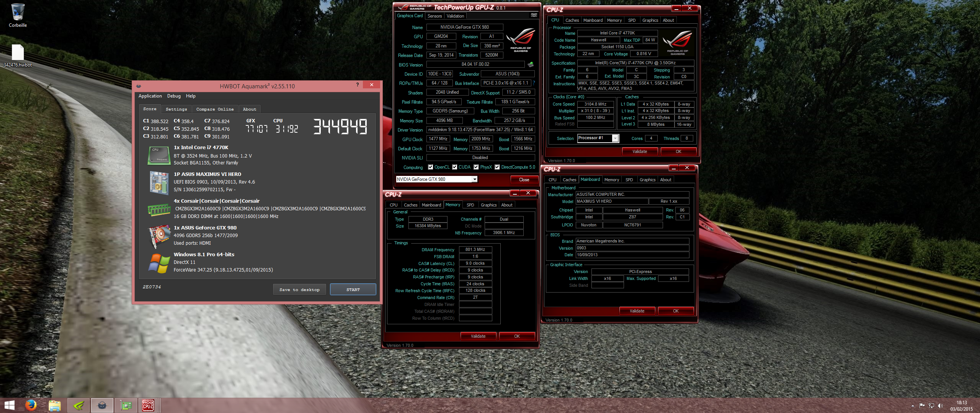
Task: Click the mainboard Model field MAXIMUS VI HERO
Action: (x=612, y=201)
